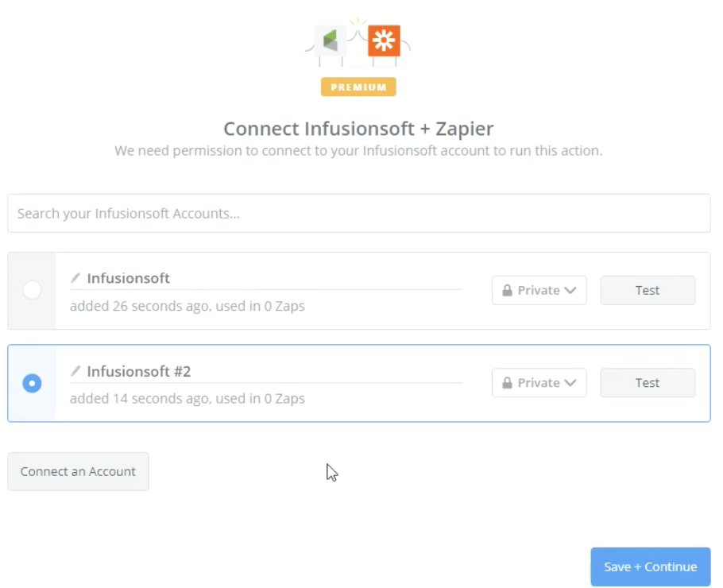Click lock icon on first account's Private control

tap(507, 291)
